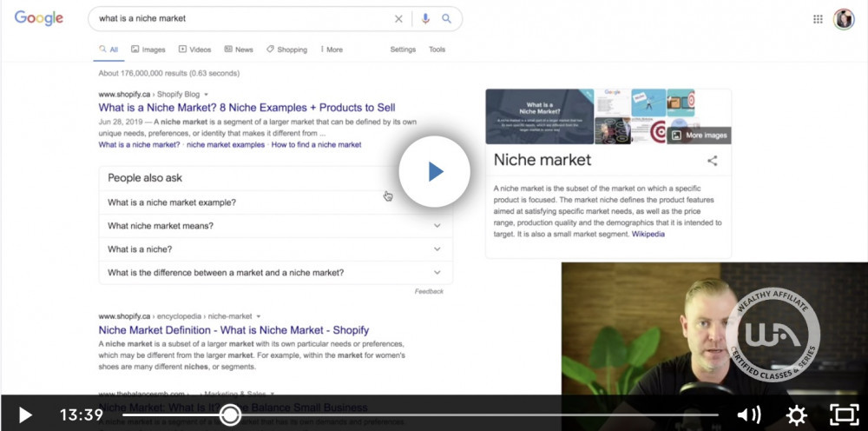This screenshot has width=868, height=431.
Task: Open search Tools
Action: [437, 50]
